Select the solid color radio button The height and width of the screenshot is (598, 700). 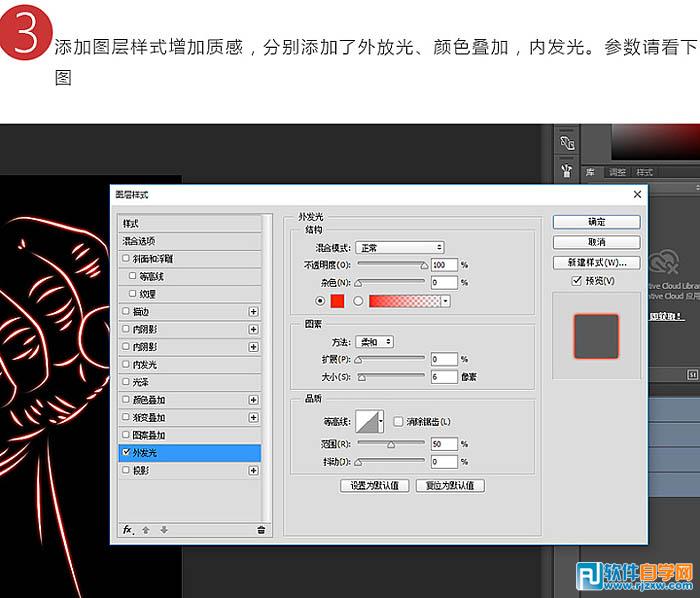click(x=320, y=301)
